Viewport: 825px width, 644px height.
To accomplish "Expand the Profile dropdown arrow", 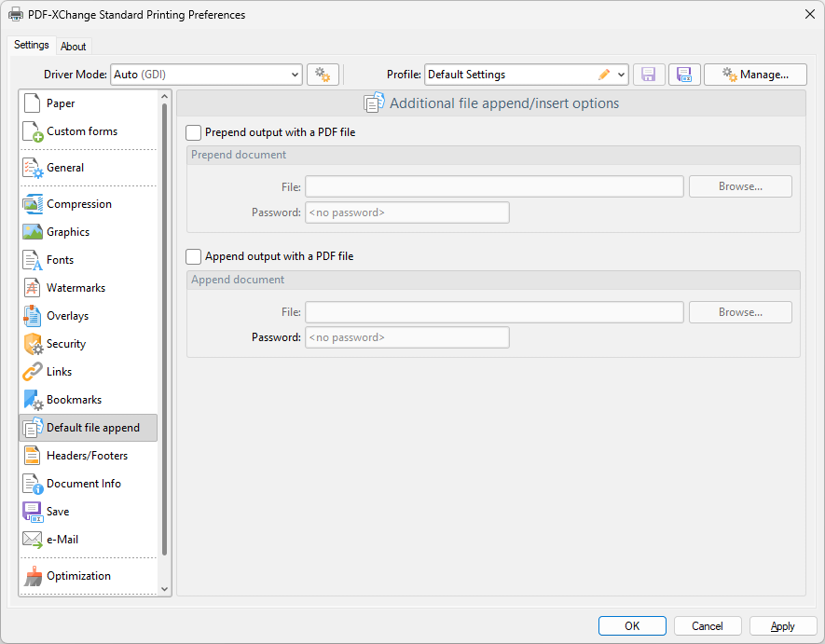I will (x=622, y=75).
